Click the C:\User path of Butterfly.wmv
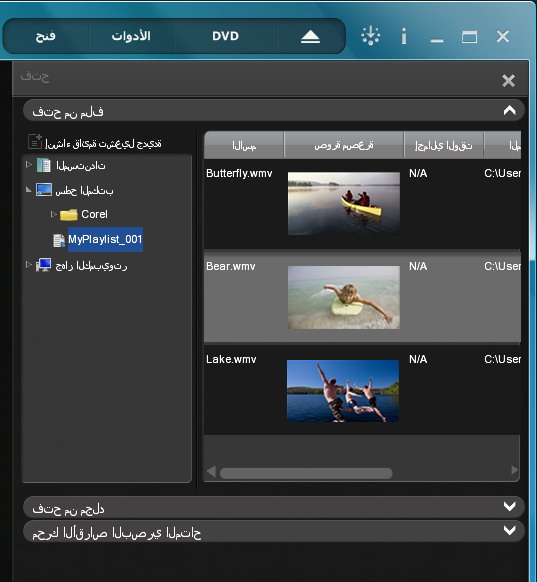This screenshot has width=537, height=582. (502, 173)
